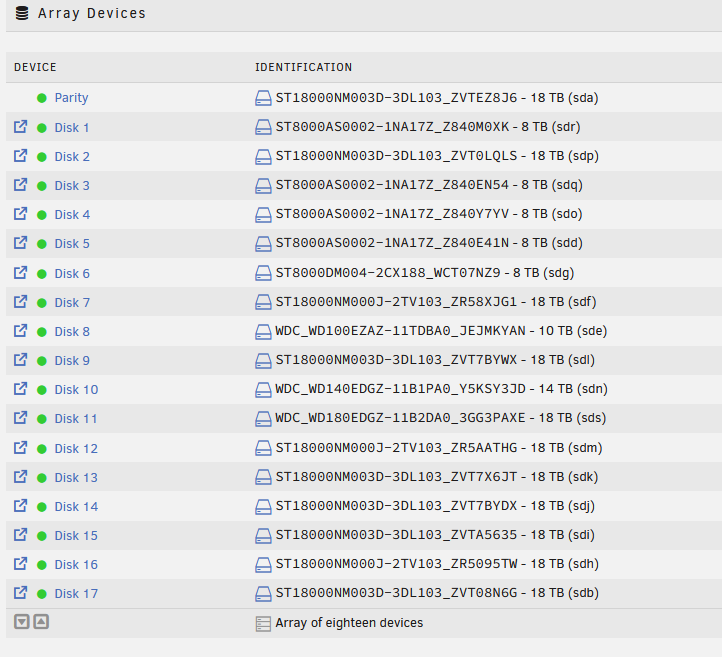The height and width of the screenshot is (657, 722).
Task: Open the Disk 13 link
Action: [76, 477]
